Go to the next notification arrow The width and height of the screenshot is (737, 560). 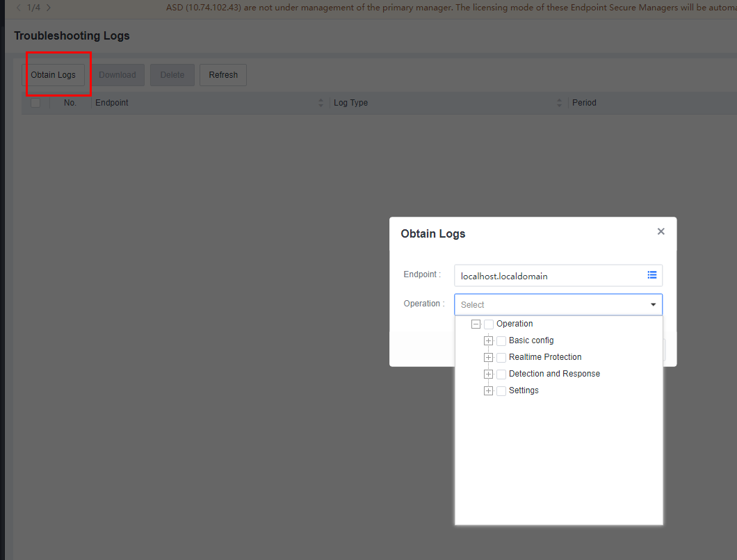[48, 8]
